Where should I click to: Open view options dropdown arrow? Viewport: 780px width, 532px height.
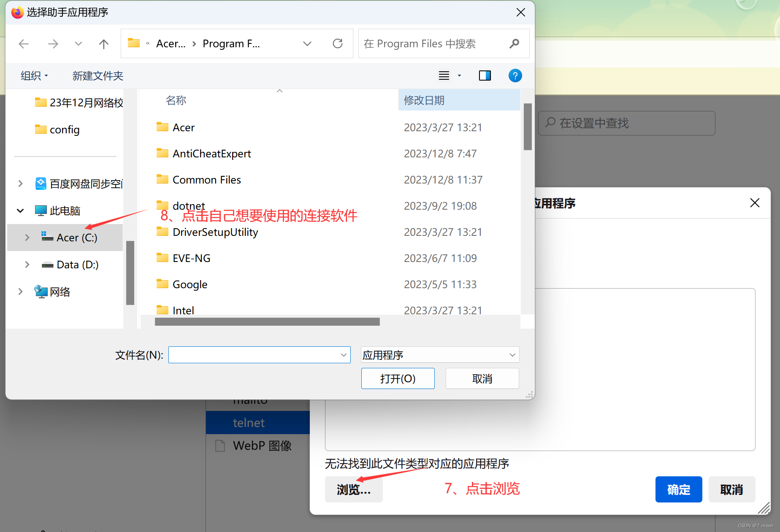point(459,76)
